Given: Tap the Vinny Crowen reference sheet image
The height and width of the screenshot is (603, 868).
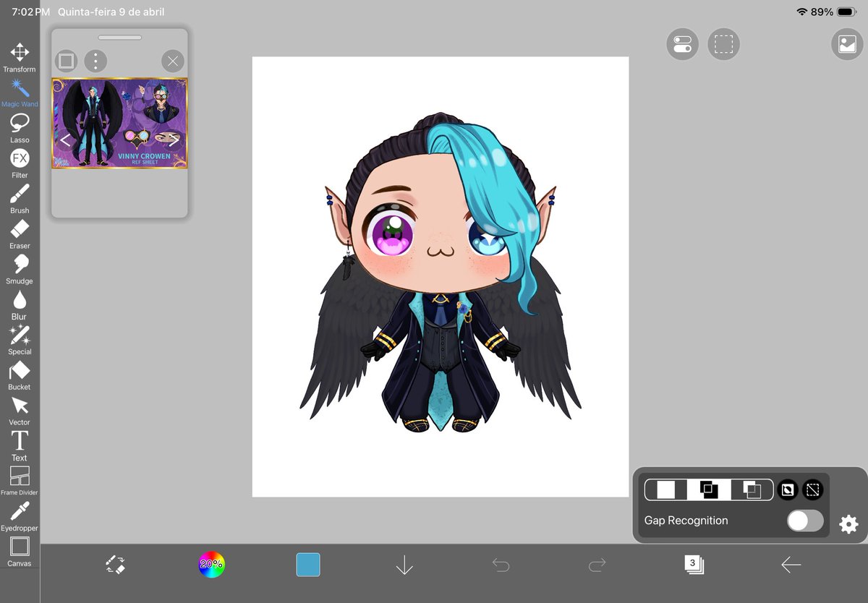Looking at the screenshot, I should point(119,124).
